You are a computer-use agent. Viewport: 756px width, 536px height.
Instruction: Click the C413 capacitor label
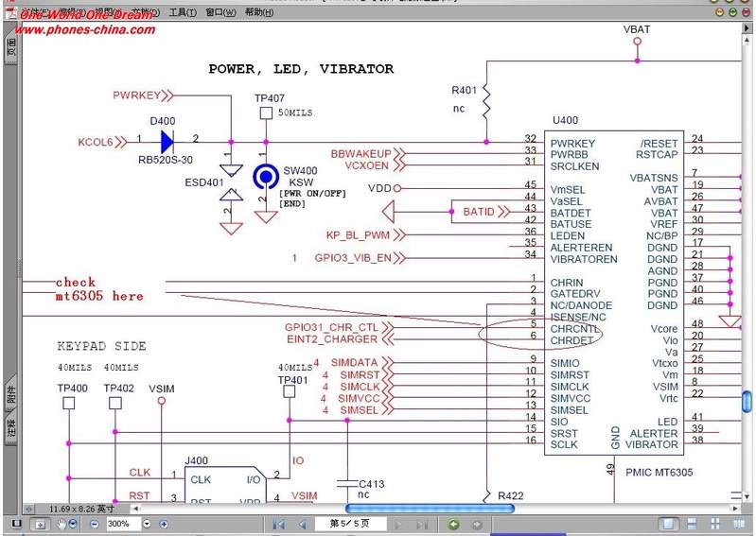coord(371,484)
